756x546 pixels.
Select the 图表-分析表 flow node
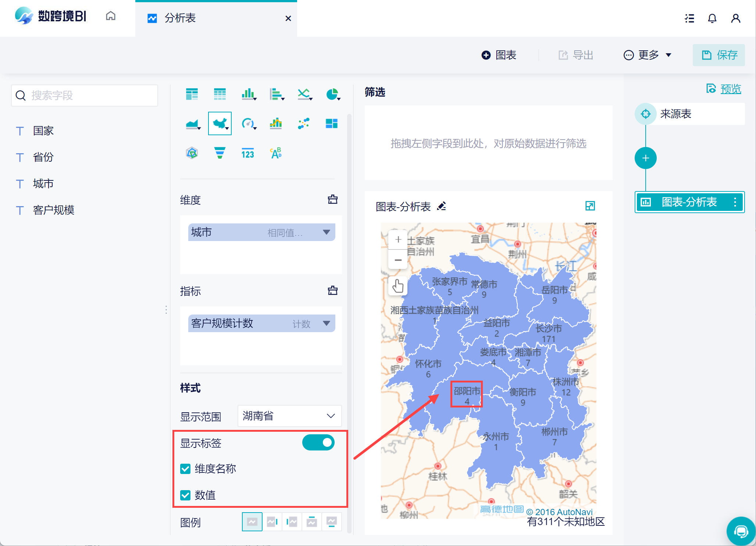tap(689, 202)
